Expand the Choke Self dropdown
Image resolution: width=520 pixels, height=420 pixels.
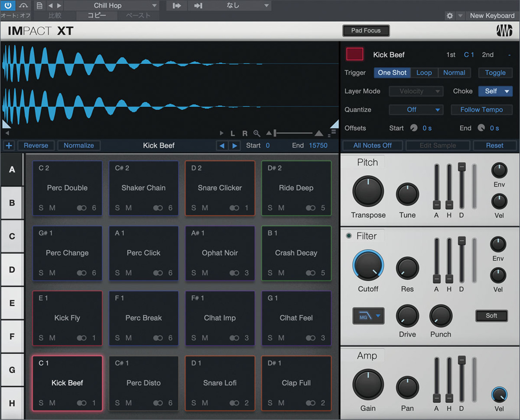496,91
